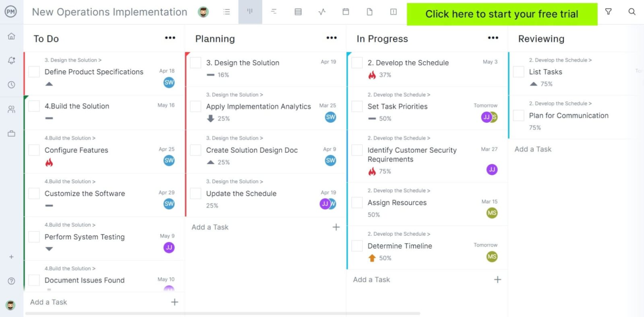Open the activity chart view icon

[322, 12]
